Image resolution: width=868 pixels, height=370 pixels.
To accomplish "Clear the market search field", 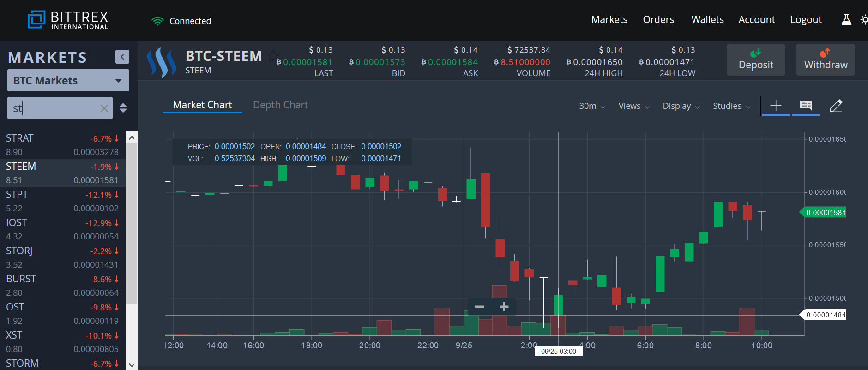I will pos(104,108).
